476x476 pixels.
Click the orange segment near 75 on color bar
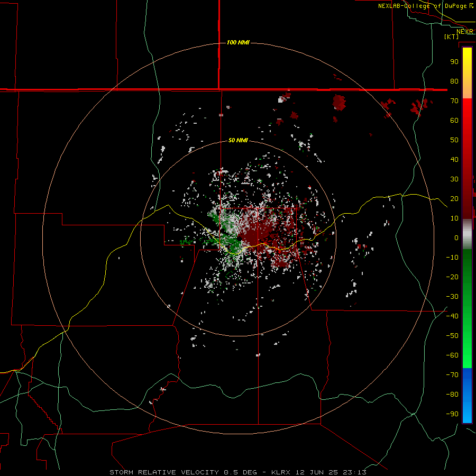[x=467, y=91]
